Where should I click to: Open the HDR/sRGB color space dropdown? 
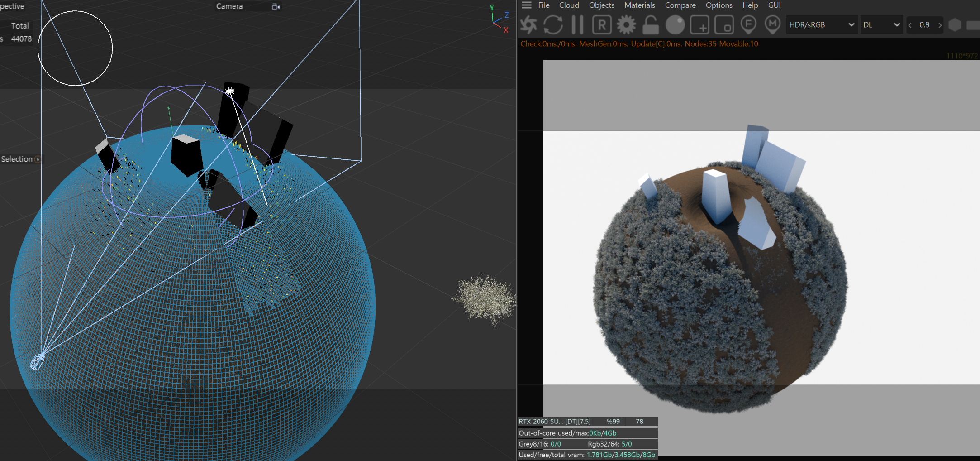pos(821,25)
